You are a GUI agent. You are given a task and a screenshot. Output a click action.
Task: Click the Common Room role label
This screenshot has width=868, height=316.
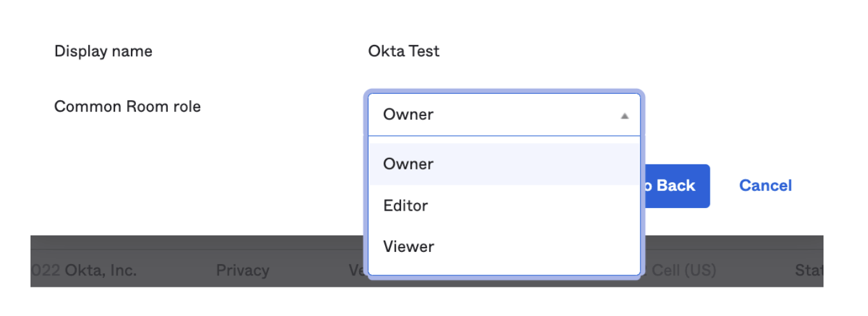[x=127, y=107]
